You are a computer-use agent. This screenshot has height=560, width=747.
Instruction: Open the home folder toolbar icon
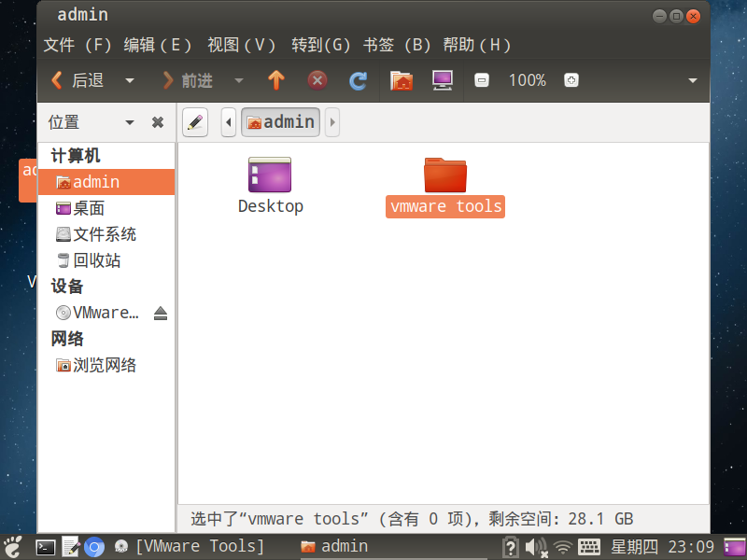click(x=402, y=80)
